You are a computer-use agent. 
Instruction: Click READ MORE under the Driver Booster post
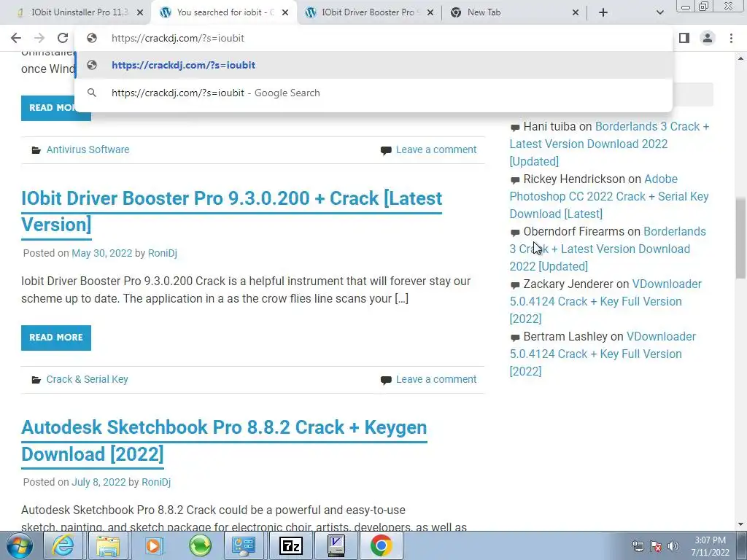pyautogui.click(x=55, y=338)
